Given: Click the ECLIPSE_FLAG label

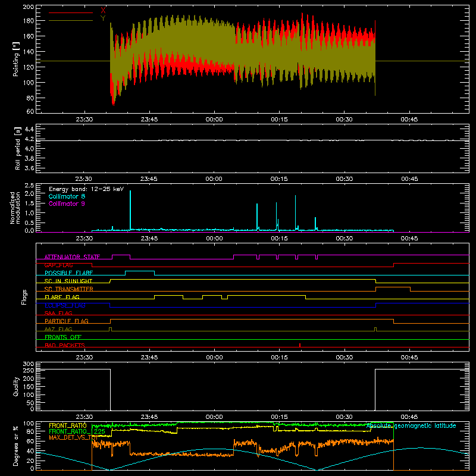Looking at the screenshot, I should (x=65, y=305).
